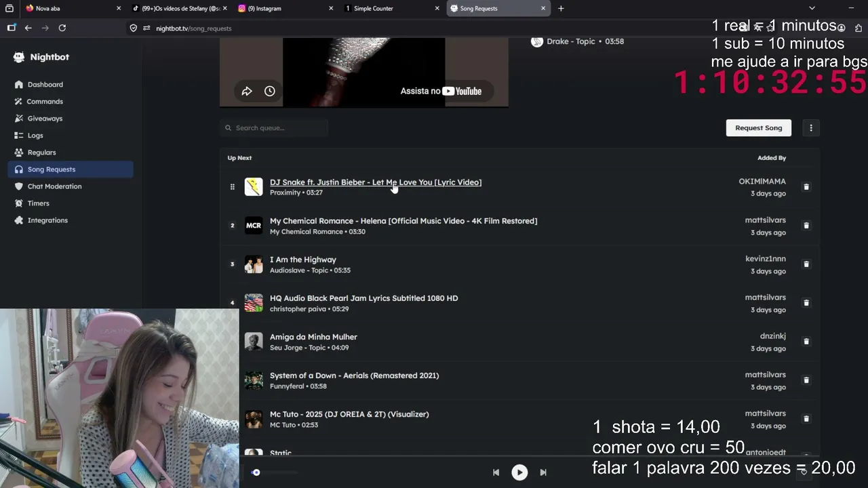Open Chat Moderation settings
Screen dimensions: 868x488
[54, 186]
